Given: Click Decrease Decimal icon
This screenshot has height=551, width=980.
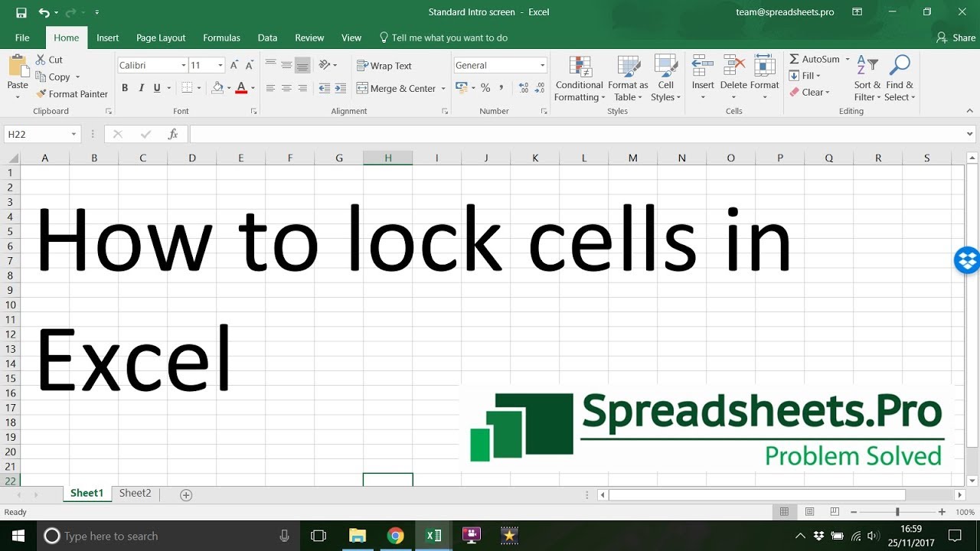Looking at the screenshot, I should (541, 89).
